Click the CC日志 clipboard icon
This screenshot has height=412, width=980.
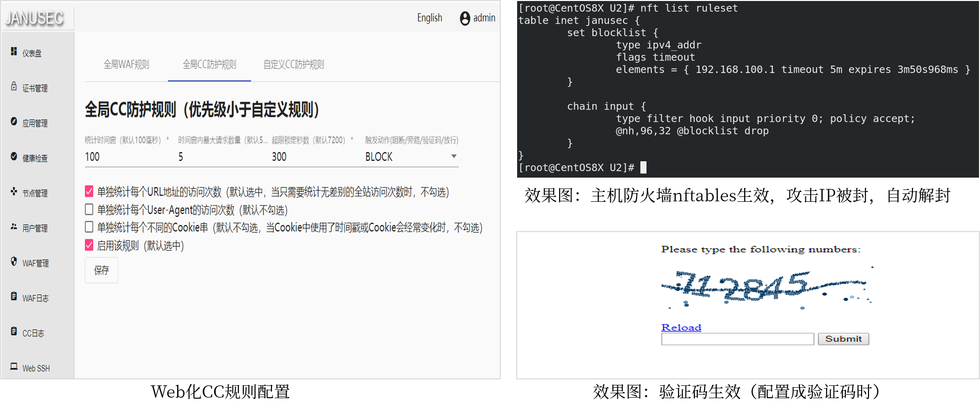coord(14,332)
